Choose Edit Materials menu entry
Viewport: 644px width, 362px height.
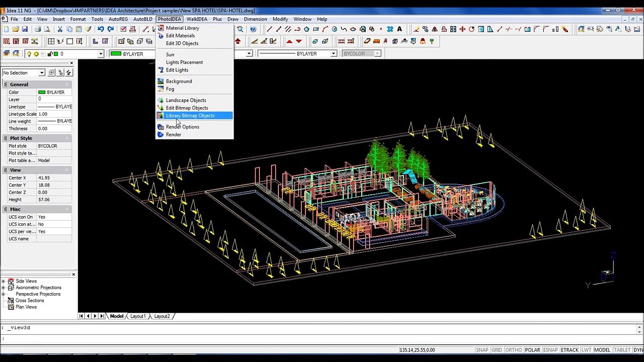point(180,36)
